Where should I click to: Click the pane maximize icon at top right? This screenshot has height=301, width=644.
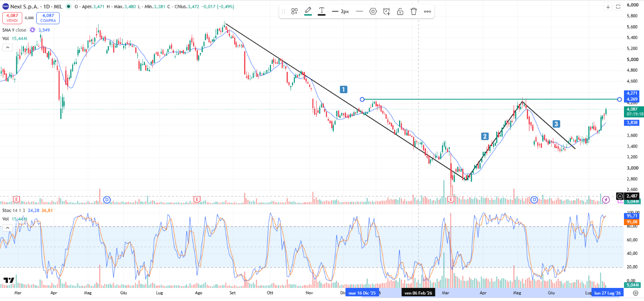tap(618, 7)
